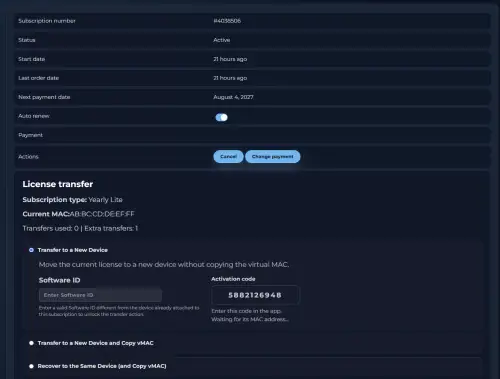The height and width of the screenshot is (379, 500).
Task: Toggle the Auto renew switch
Action: pyautogui.click(x=221, y=117)
